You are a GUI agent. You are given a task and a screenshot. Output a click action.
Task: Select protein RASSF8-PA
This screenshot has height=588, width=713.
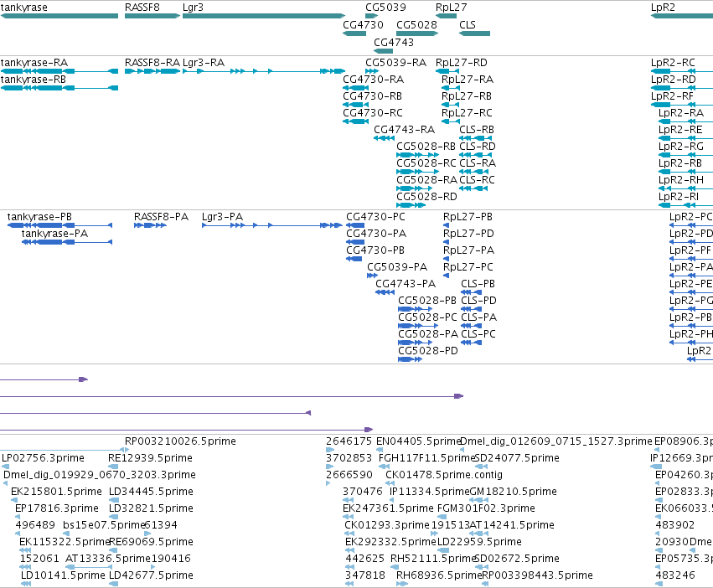pyautogui.click(x=161, y=217)
